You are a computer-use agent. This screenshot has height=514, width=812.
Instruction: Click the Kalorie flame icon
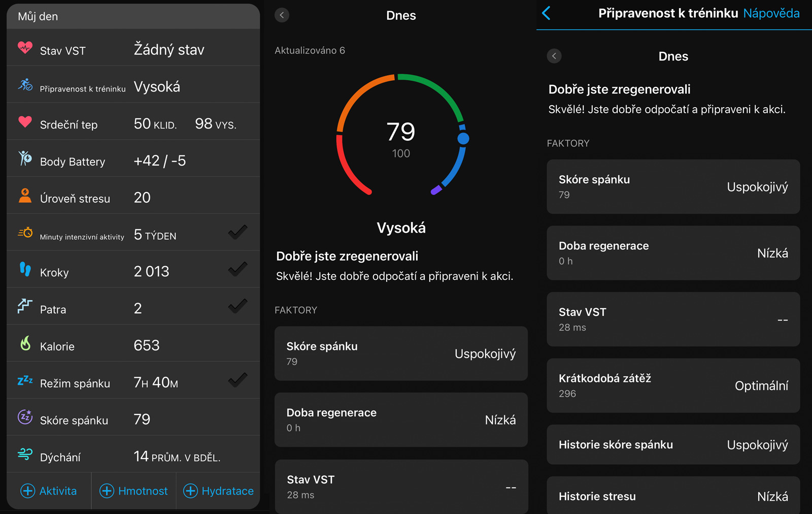(x=25, y=343)
